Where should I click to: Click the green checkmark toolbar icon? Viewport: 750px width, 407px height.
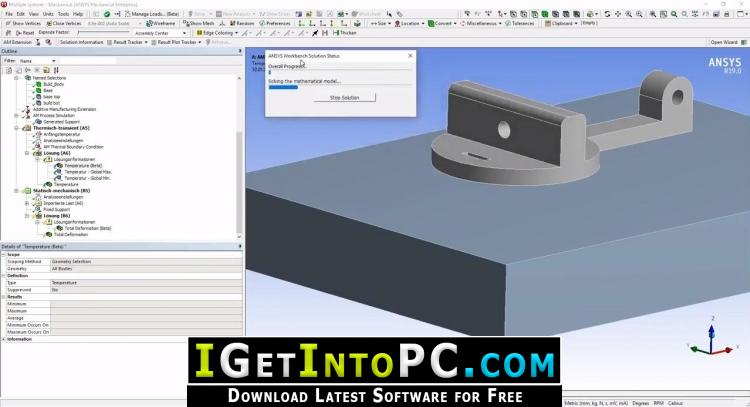[x=107, y=14]
